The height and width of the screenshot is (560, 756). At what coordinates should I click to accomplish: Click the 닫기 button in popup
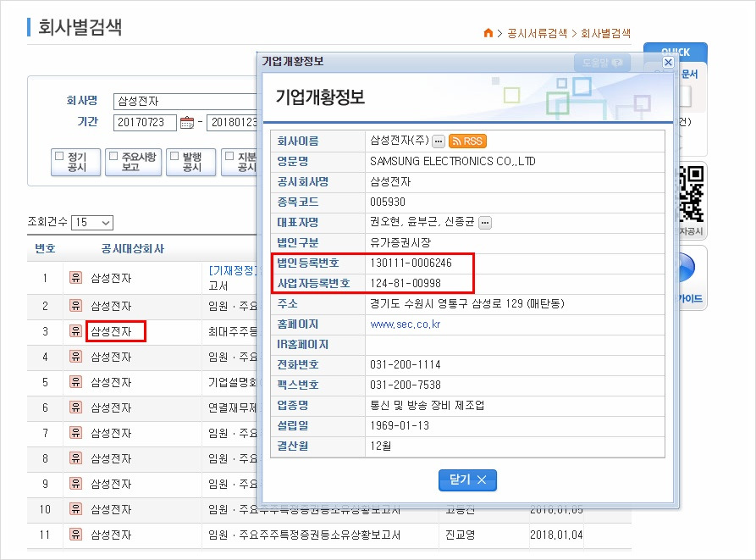tap(467, 480)
